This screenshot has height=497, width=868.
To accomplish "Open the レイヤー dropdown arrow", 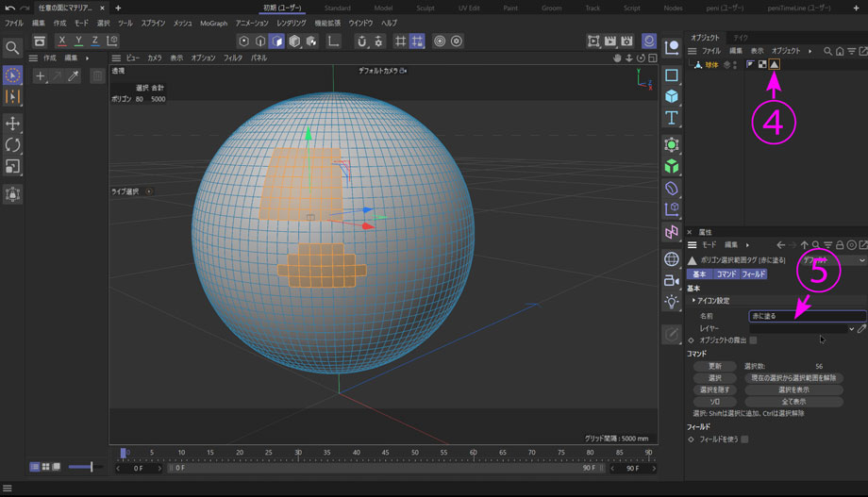I will [851, 328].
